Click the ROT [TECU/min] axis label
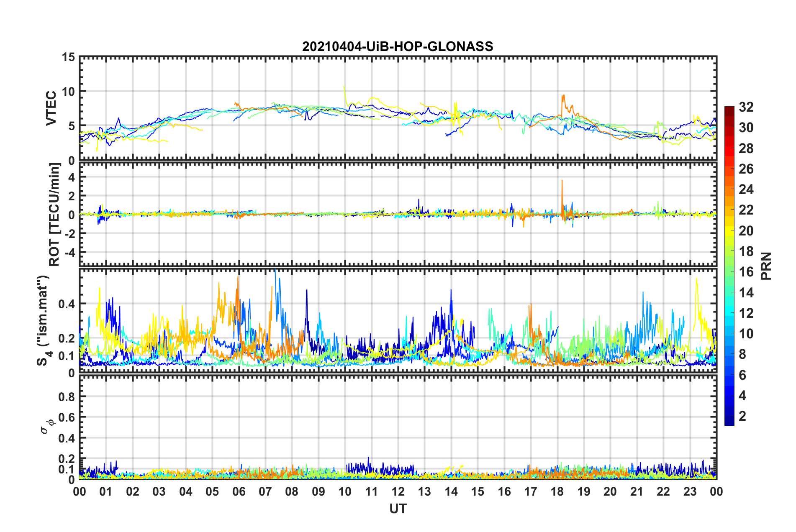This screenshot has width=796, height=532. 54,215
